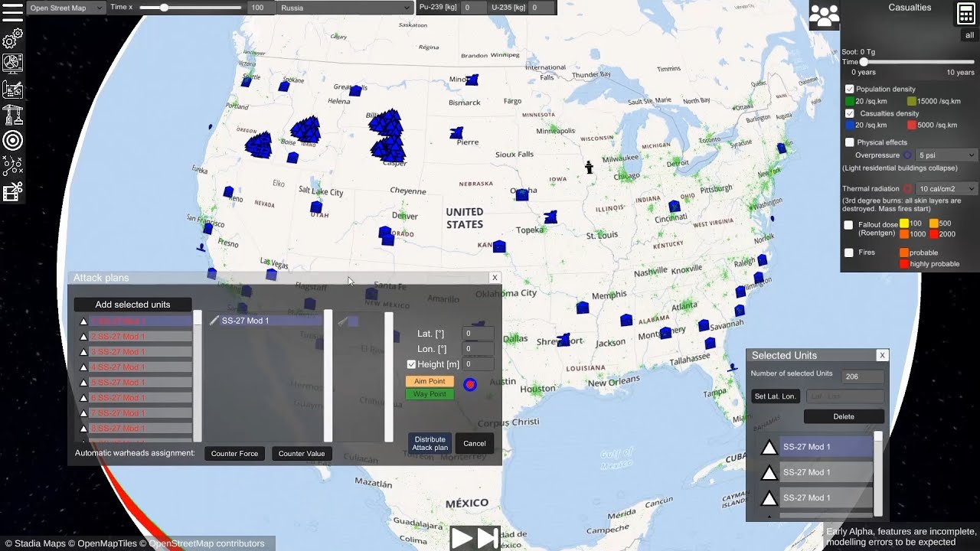Open the Russia country dropdown

click(345, 8)
